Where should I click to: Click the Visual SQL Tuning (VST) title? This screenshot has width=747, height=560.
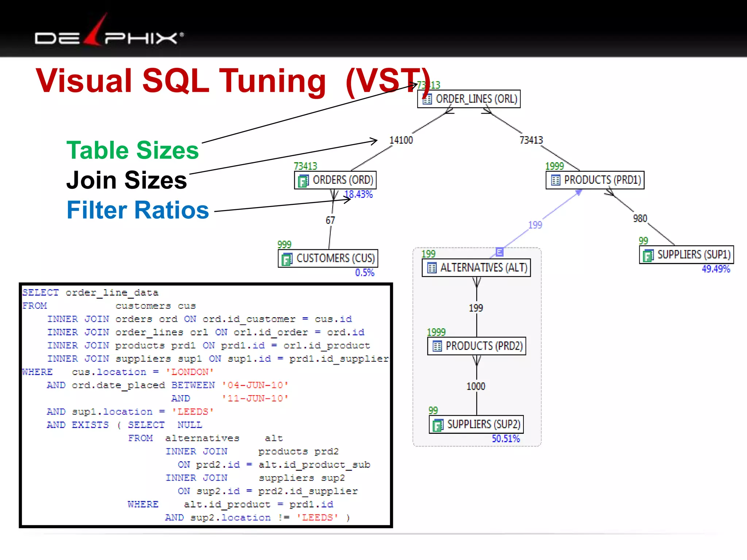[233, 81]
